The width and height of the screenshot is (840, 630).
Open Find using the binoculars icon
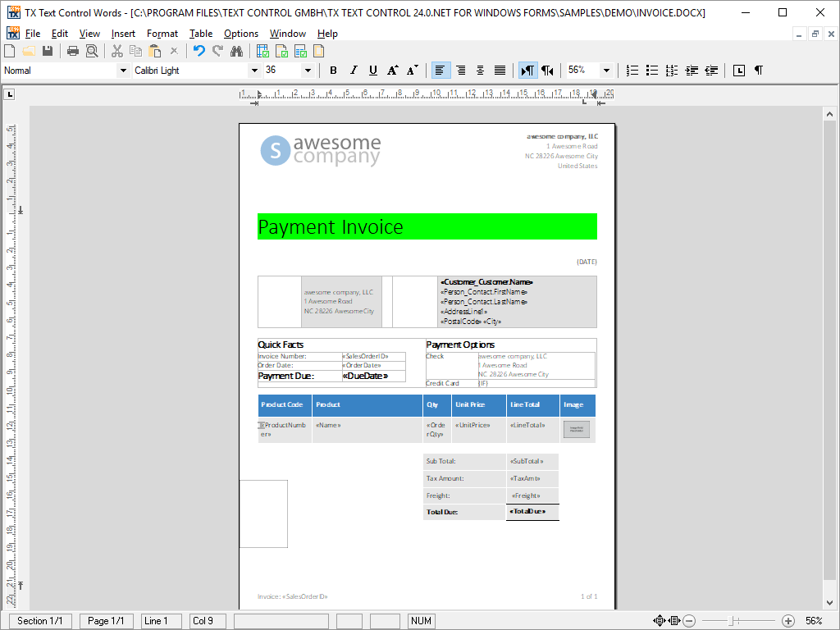coord(236,51)
